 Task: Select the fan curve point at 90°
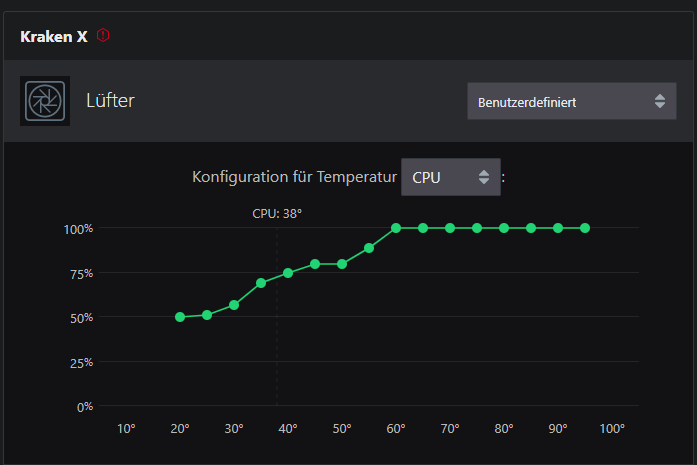point(558,228)
